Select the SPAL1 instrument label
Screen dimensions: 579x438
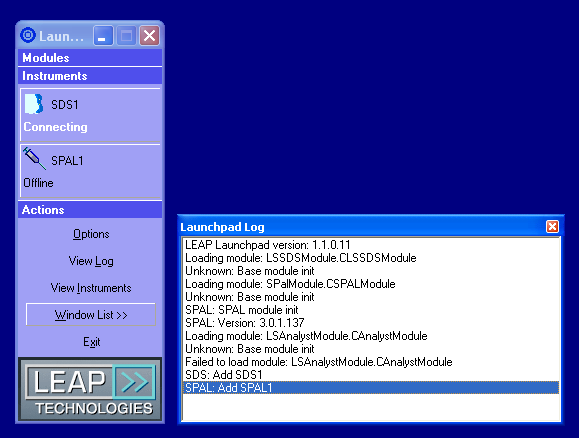point(67,161)
